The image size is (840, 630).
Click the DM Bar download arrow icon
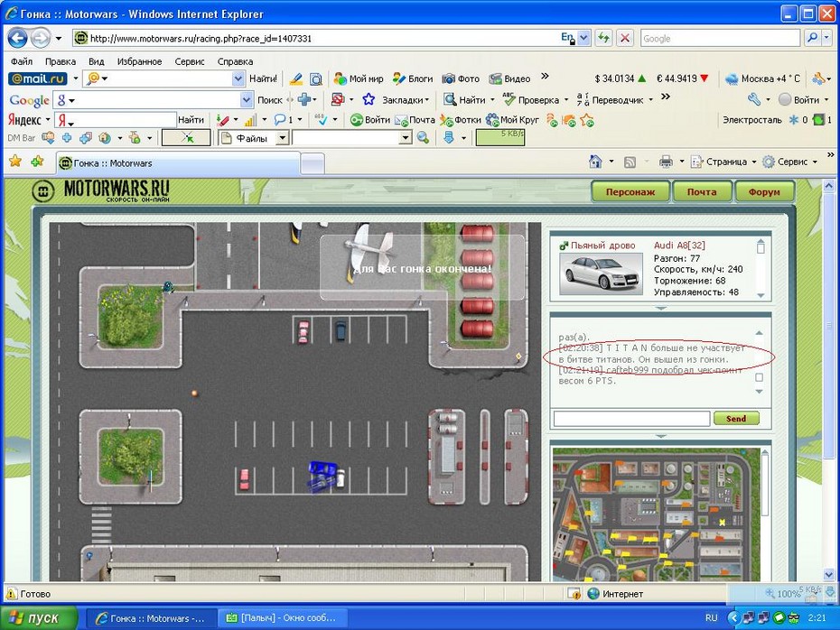[449, 138]
